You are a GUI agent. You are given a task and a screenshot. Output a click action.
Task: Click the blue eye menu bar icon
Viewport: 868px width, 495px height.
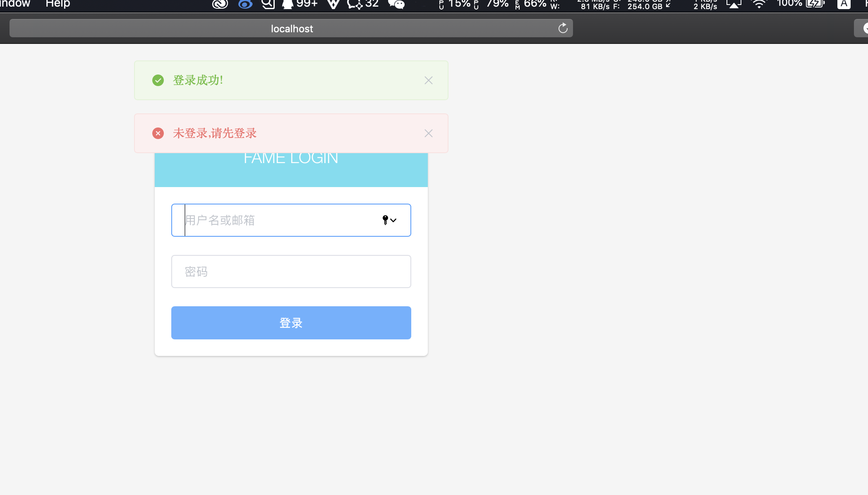245,4
